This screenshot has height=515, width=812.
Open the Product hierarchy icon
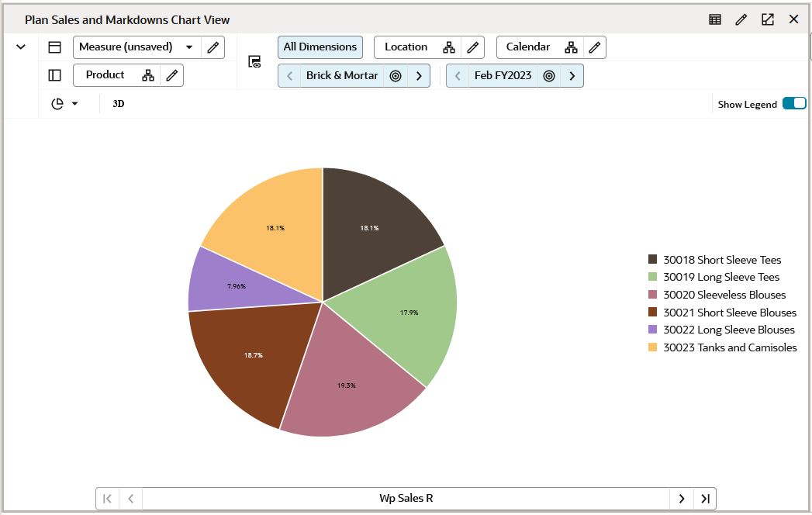pyautogui.click(x=148, y=74)
